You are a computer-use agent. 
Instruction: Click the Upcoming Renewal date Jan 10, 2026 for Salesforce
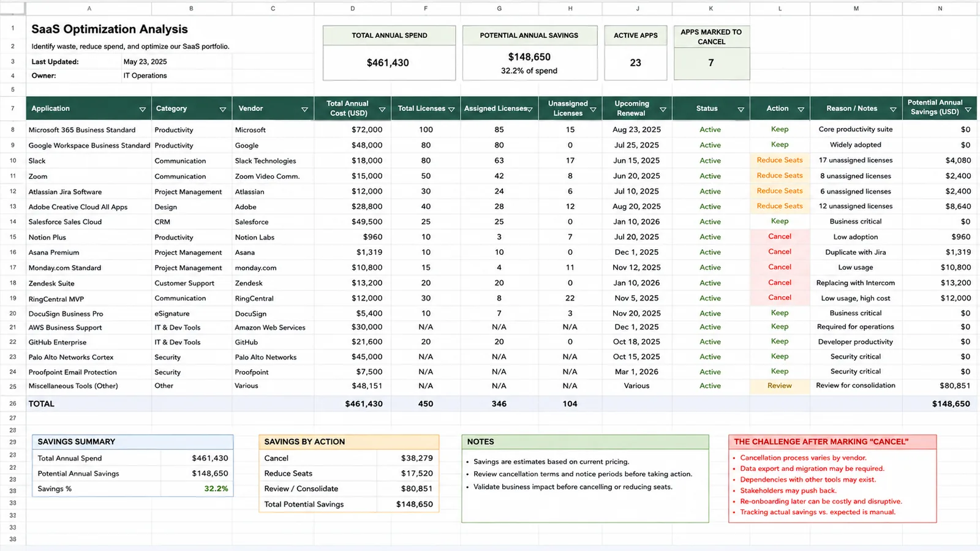tap(636, 222)
